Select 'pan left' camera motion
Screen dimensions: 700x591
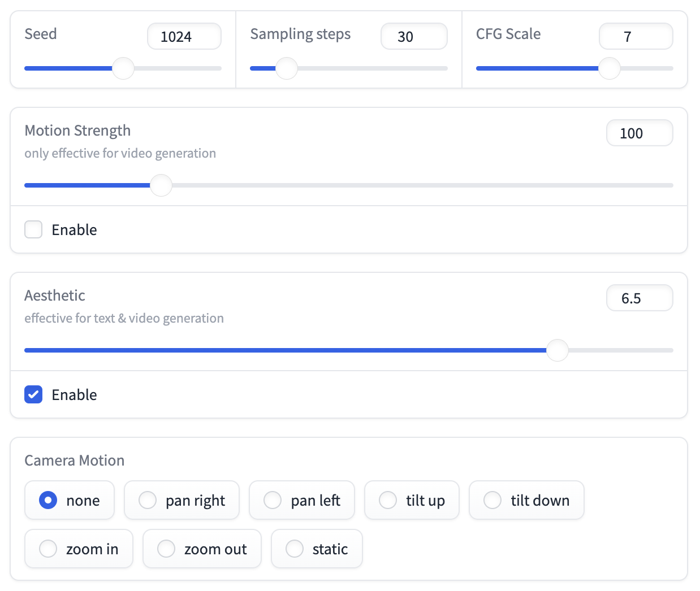273,500
